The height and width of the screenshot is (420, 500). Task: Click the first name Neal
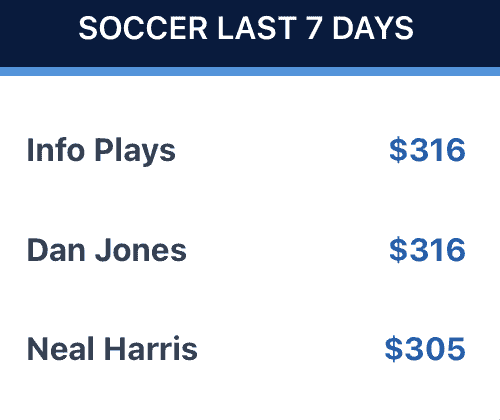61,349
